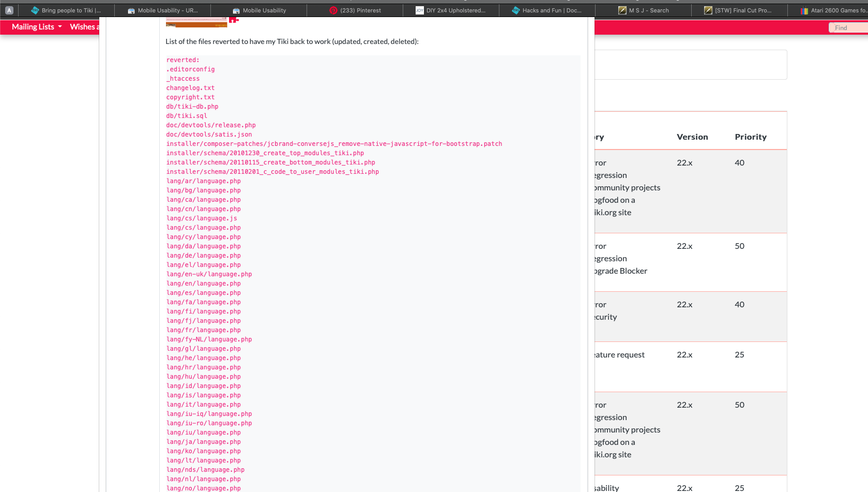Open the Wishes menu in the red navbar

[84, 27]
